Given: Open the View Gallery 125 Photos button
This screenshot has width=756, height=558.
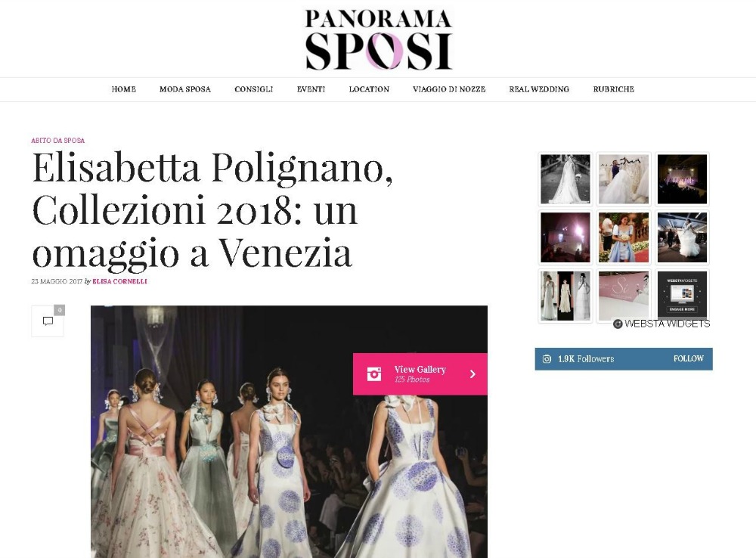Looking at the screenshot, I should (420, 374).
